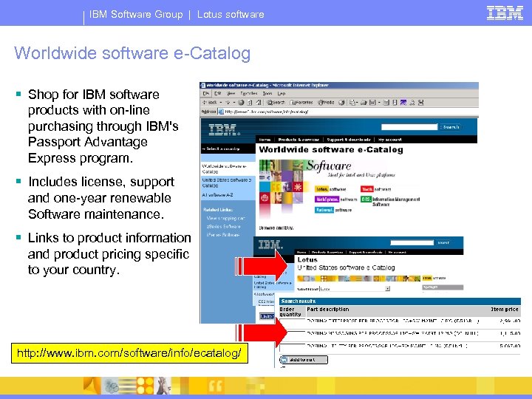
Task: Open the Favorites pane from toolbar
Action: coord(301,102)
